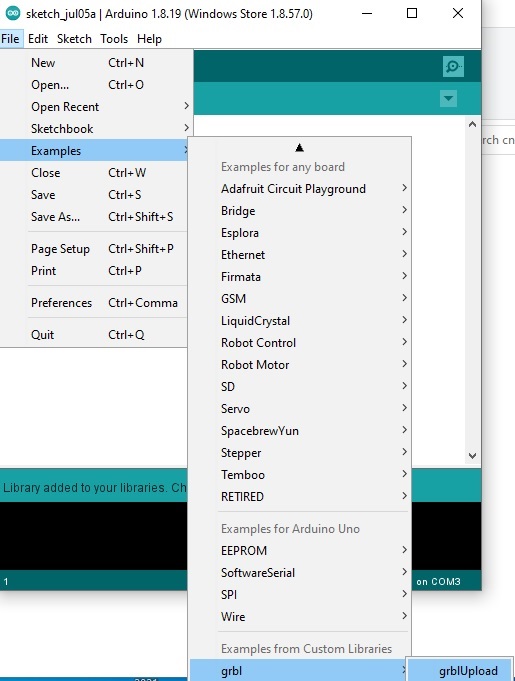515x681 pixels.
Task: Open Temboo examples submenu
Action: tap(300, 475)
